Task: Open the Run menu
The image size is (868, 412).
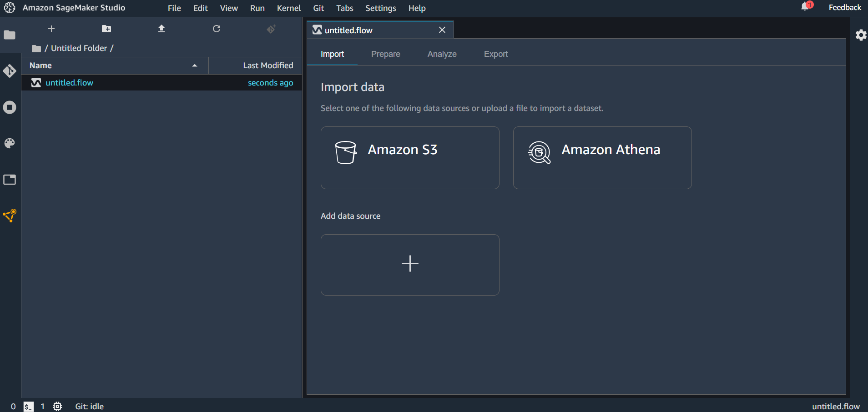Action: (257, 8)
